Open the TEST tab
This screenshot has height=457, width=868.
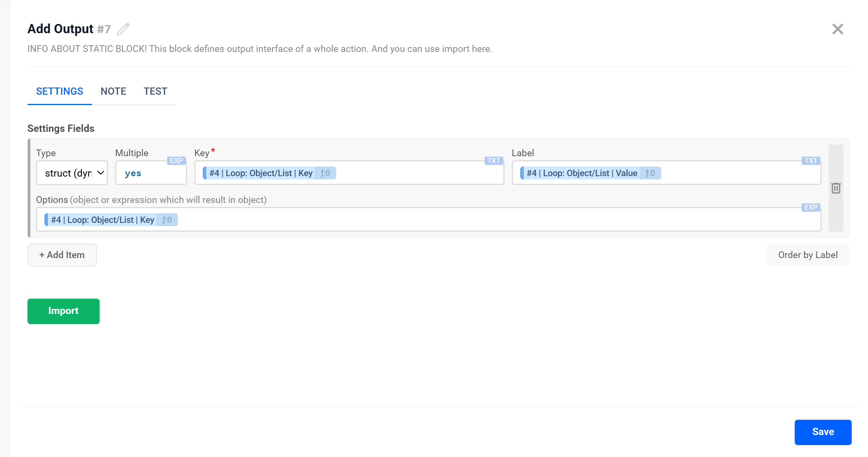[155, 91]
